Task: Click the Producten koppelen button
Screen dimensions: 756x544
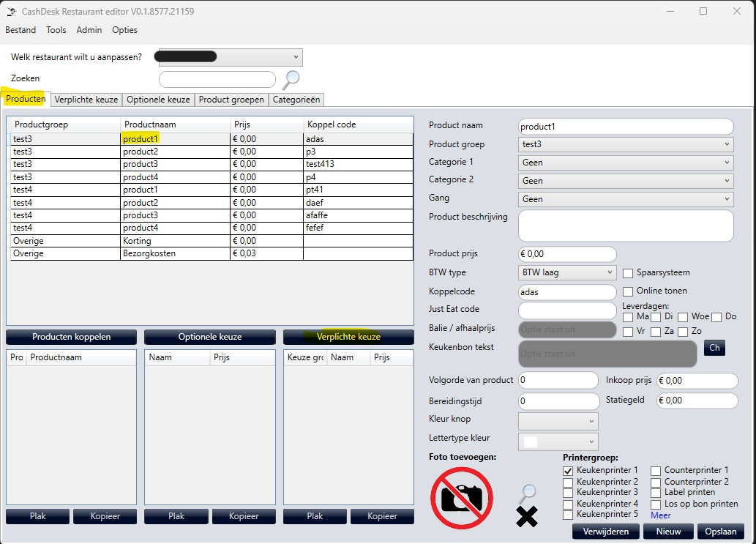Action: coord(70,338)
